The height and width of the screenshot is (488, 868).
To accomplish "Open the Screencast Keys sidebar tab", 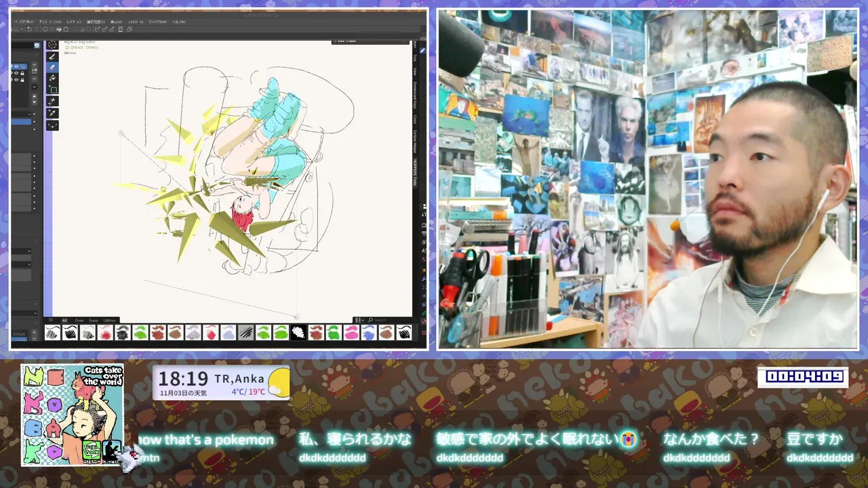I will (415, 95).
